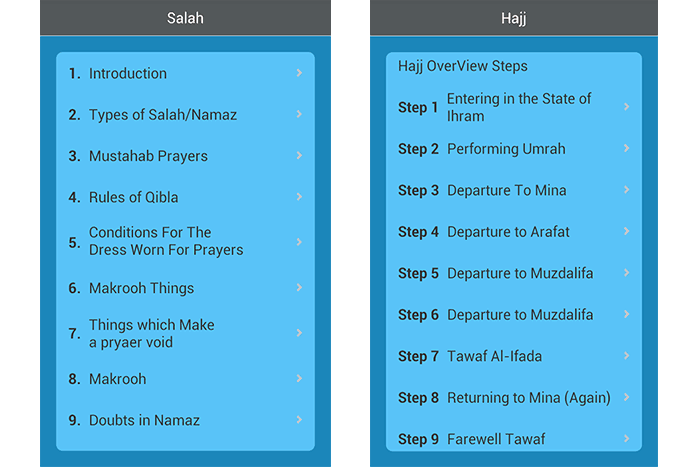Open Things which Make a prayer void
The image size is (700, 467).
[151, 333]
